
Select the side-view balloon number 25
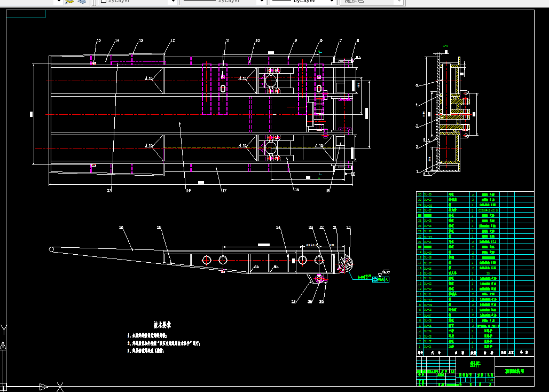(159, 228)
